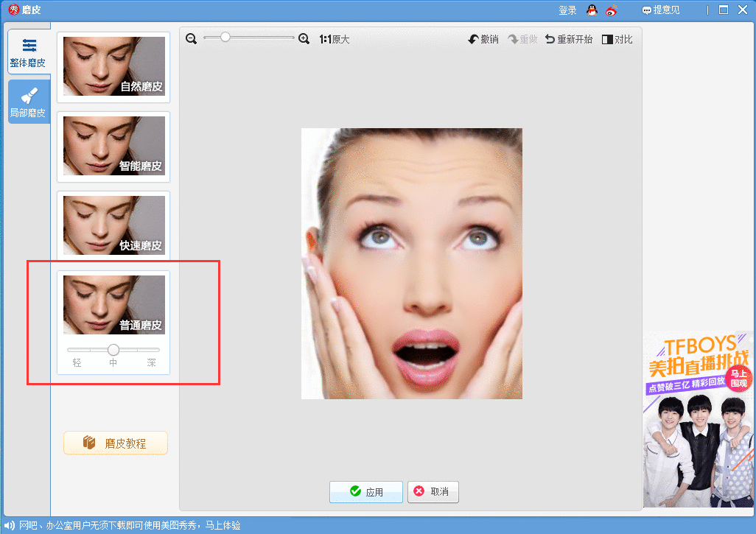Click the 普通磨皮 intensity slider handle
Image resolution: width=756 pixels, height=534 pixels.
pos(113,350)
